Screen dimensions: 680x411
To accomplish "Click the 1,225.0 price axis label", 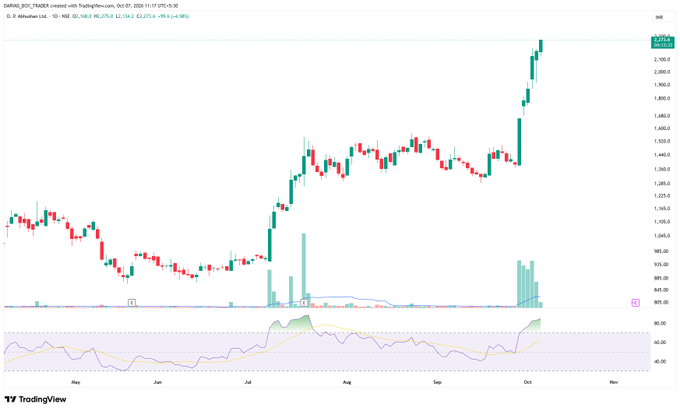I will (662, 196).
